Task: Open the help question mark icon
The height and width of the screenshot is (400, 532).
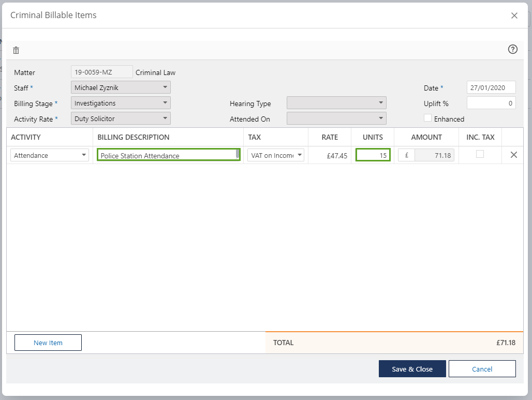Action: (512, 49)
